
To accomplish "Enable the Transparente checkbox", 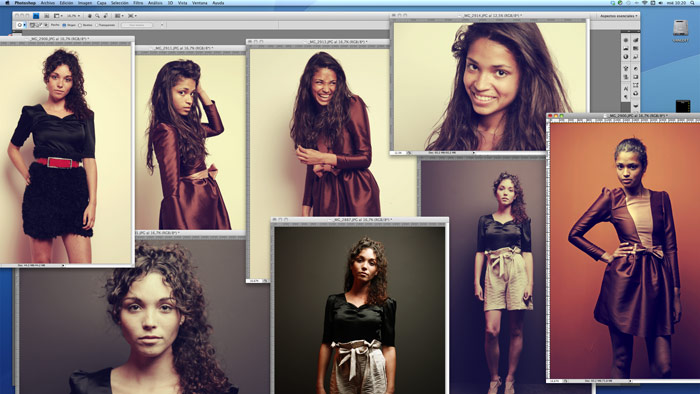I will (x=96, y=25).
